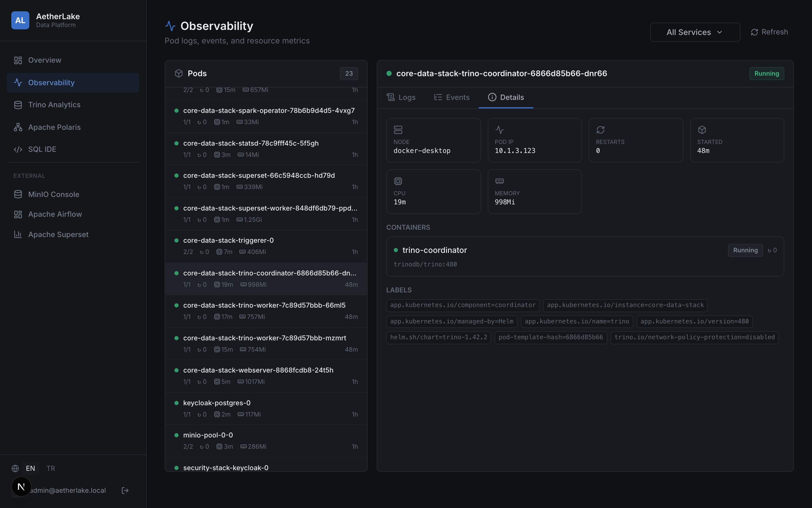The image size is (812, 508).
Task: Click the CPU chip icon in details
Action: click(398, 181)
